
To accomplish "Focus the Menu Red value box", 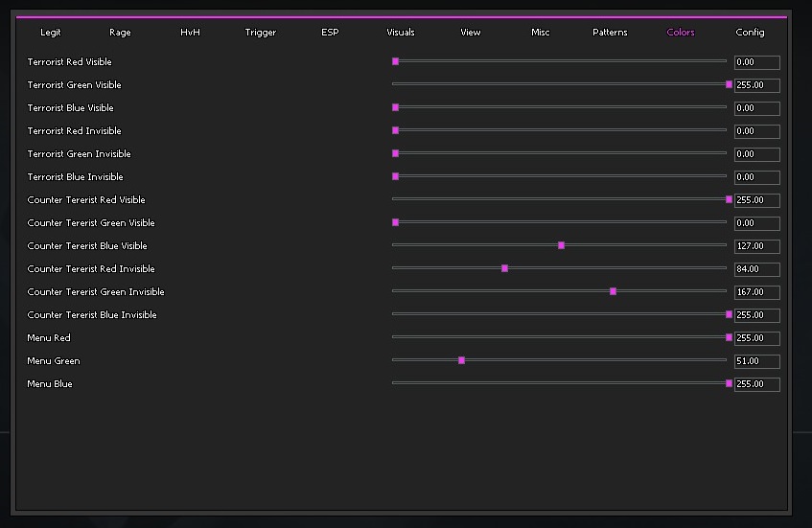I will (756, 338).
